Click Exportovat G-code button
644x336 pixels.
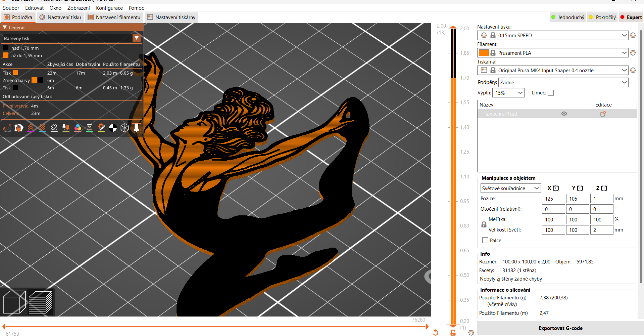(560, 328)
